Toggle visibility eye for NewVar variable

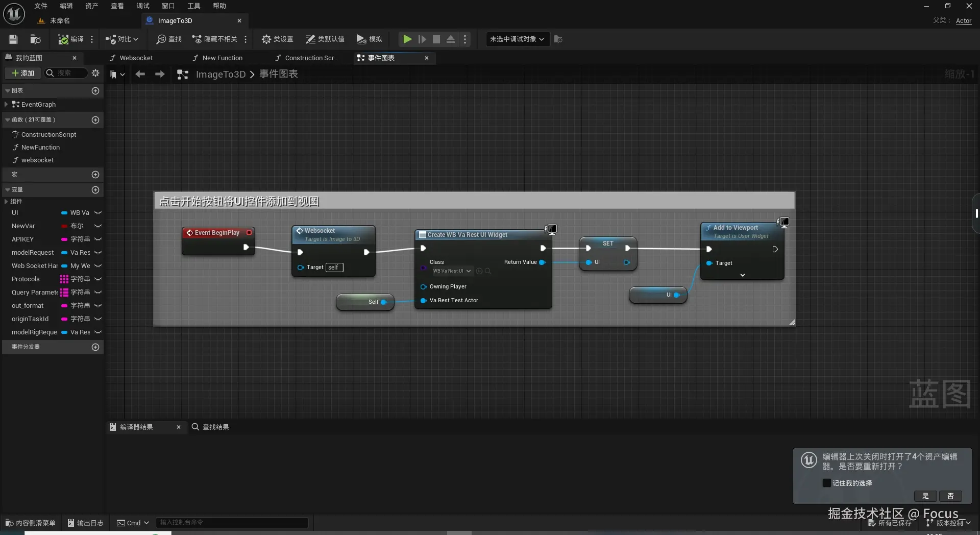click(98, 226)
